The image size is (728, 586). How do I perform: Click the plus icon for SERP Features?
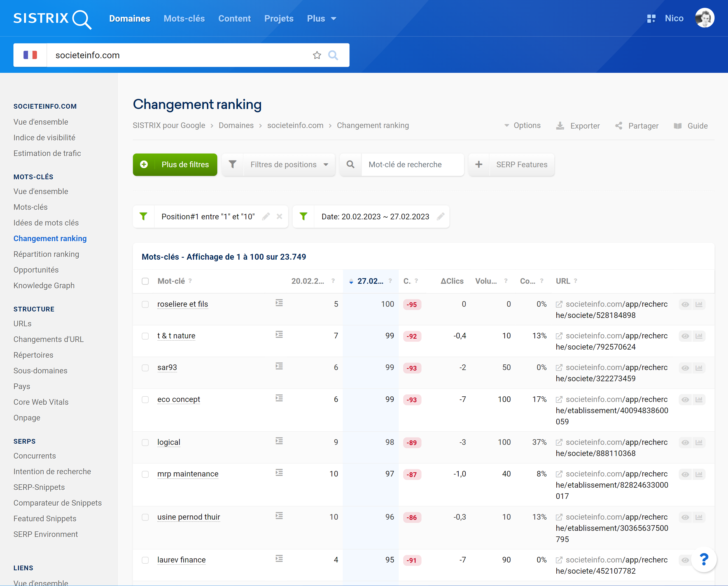(479, 164)
